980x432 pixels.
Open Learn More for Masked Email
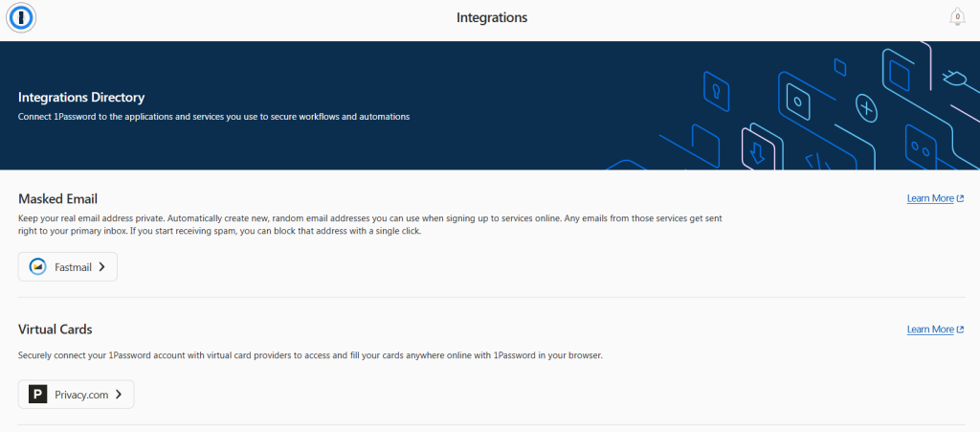tap(930, 199)
